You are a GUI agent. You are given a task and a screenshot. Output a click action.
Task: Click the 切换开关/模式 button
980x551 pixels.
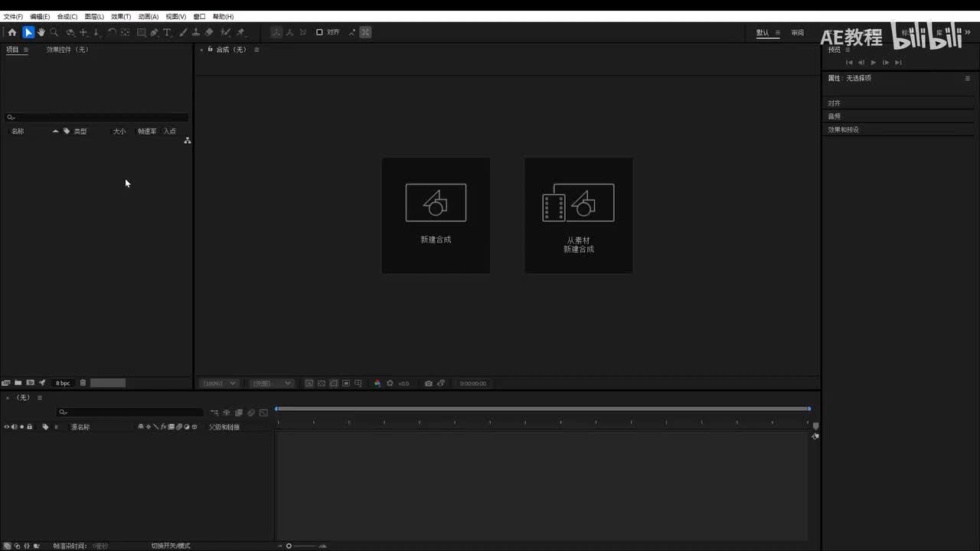171,546
